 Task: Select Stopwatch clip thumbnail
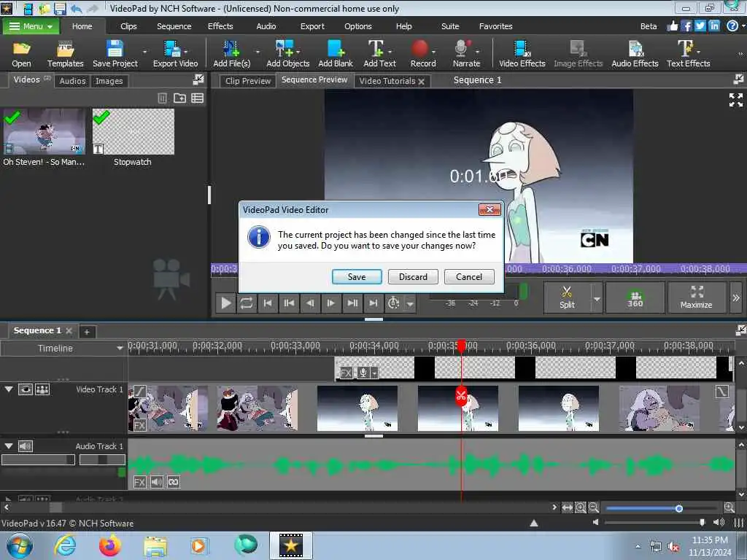[x=133, y=132]
